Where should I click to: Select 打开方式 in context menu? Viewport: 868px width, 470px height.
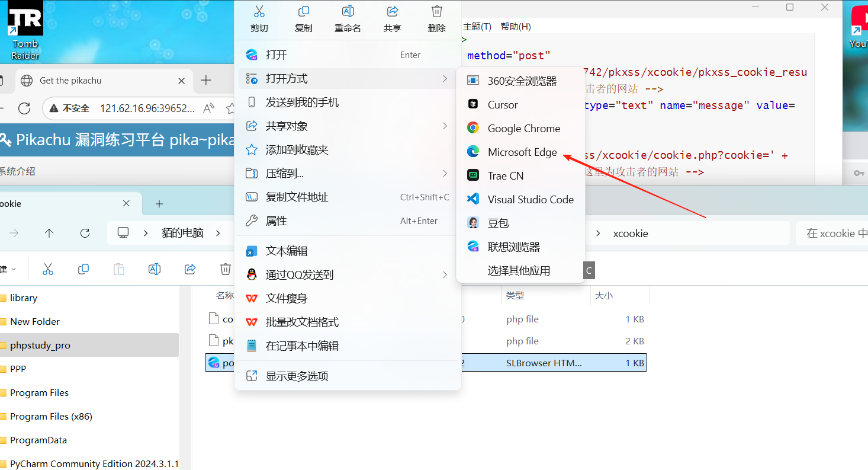[348, 78]
